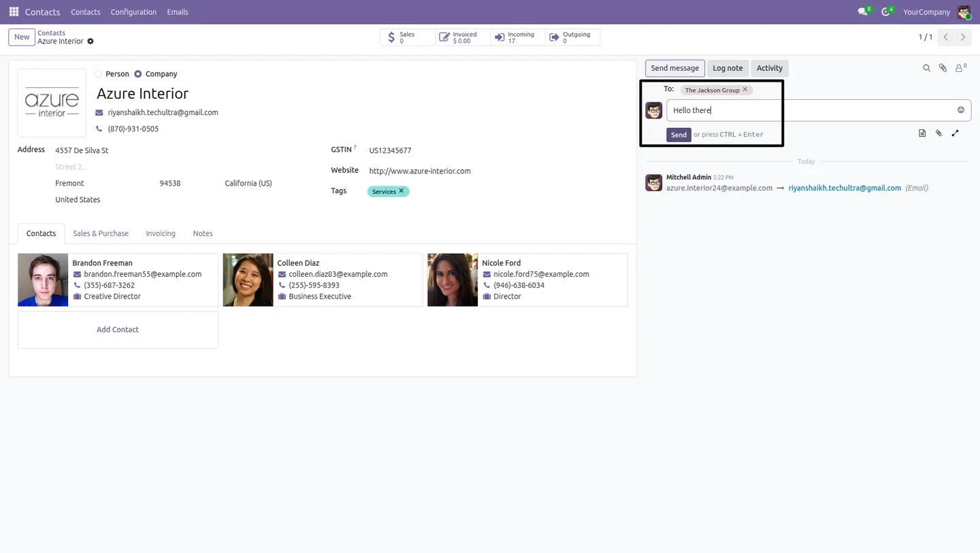The width and height of the screenshot is (980, 553).
Task: Click Mitchell Admin avatar in message log
Action: (x=654, y=182)
